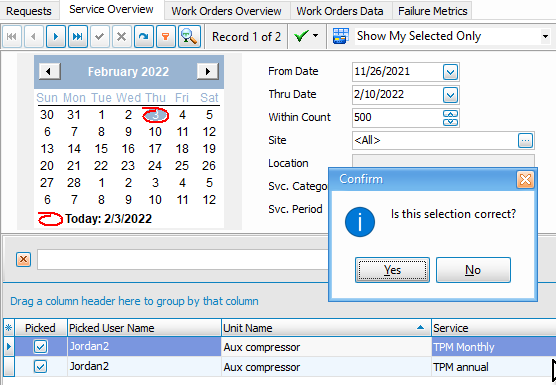Go to previous record arrow icon

click(x=34, y=36)
